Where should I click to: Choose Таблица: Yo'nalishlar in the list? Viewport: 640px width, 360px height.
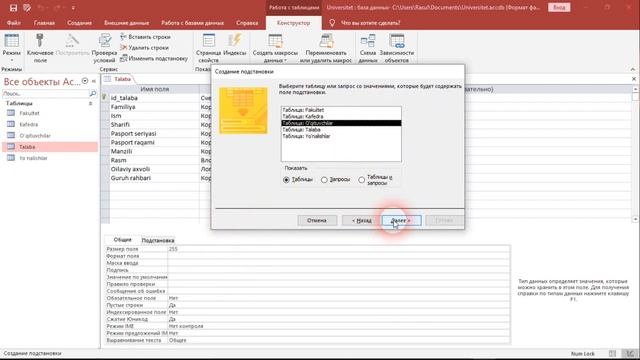(341, 136)
